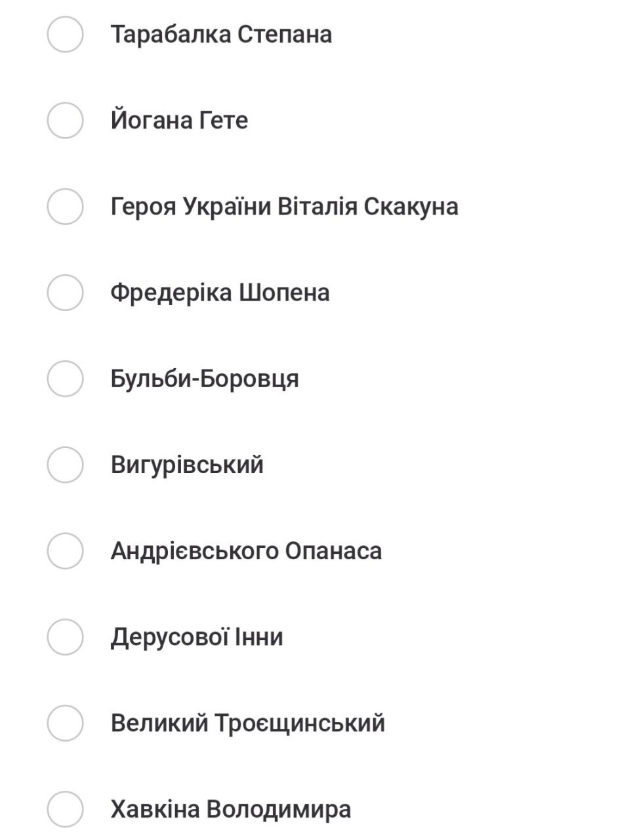Tap the 'Андрієвського Опанаса' text label
Viewport: 637px width, 840px height.
click(x=246, y=551)
